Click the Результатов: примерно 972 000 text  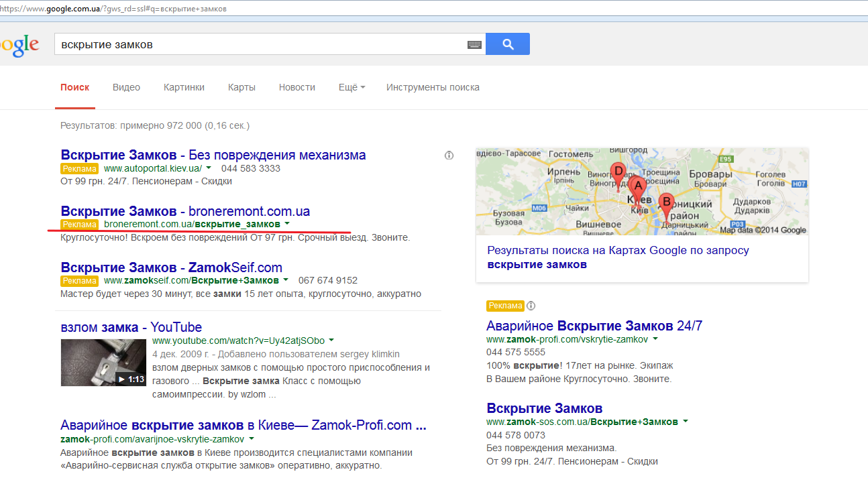(155, 125)
